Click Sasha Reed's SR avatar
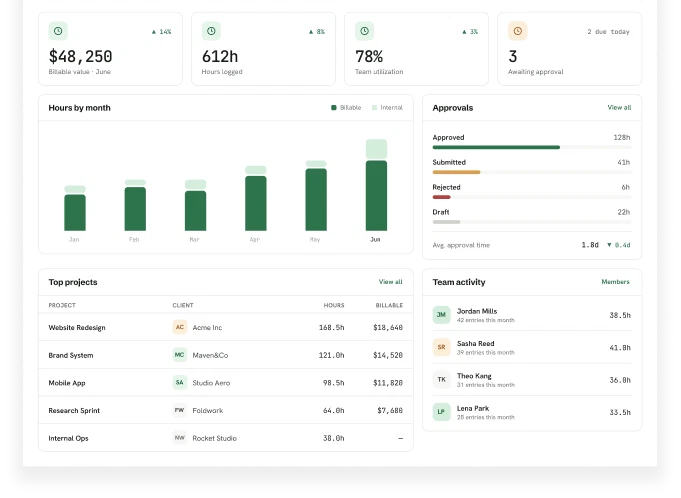This screenshot has height=498, width=681. pos(441,347)
